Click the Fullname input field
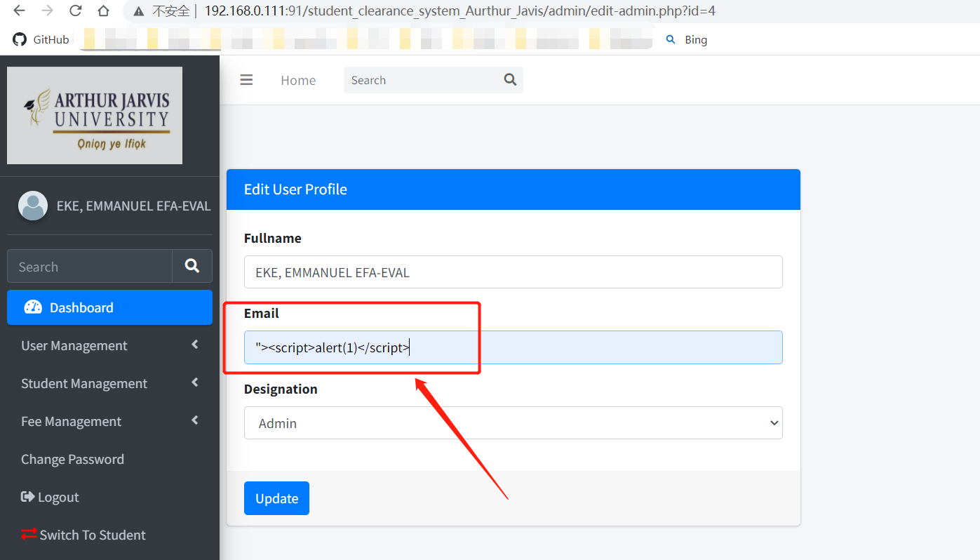The width and height of the screenshot is (980, 560). tap(513, 272)
